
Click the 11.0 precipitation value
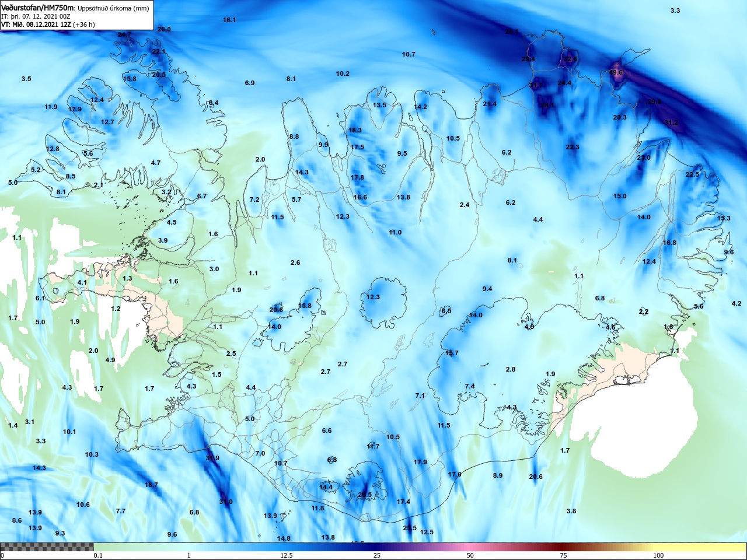pos(395,233)
